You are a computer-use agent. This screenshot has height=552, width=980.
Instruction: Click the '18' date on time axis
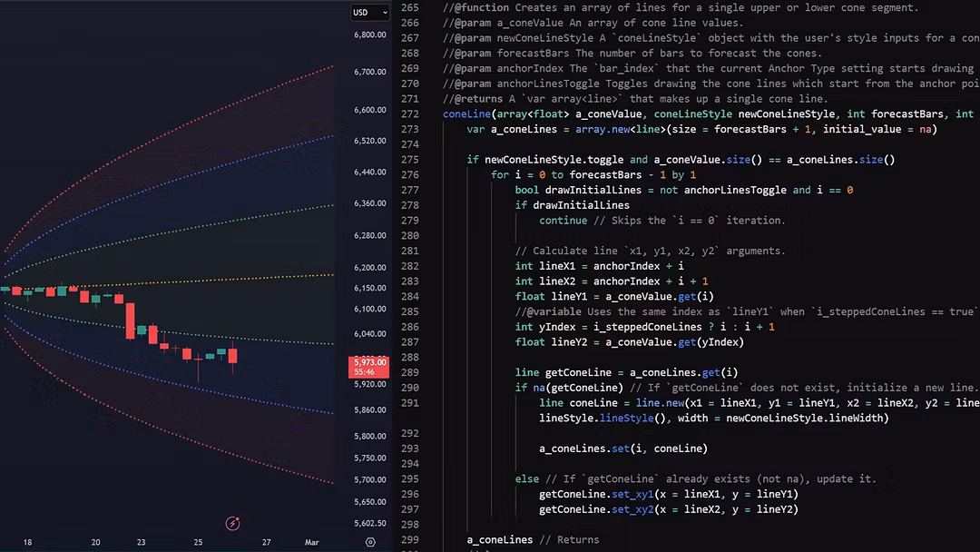click(27, 542)
